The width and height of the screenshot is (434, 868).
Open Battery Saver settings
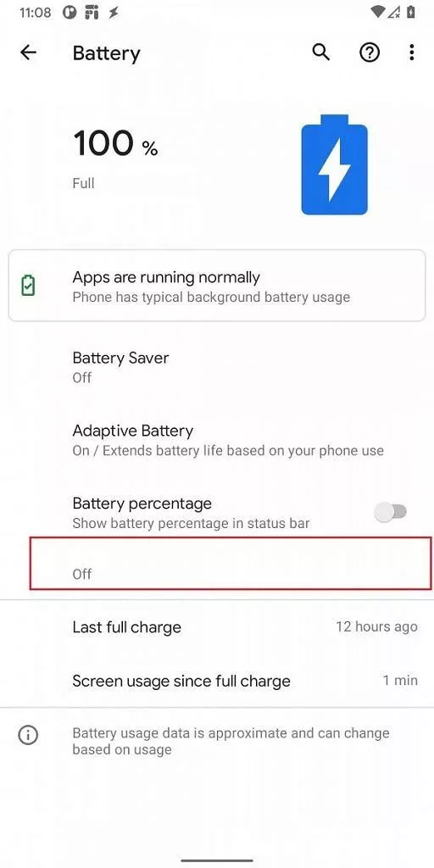tap(217, 367)
